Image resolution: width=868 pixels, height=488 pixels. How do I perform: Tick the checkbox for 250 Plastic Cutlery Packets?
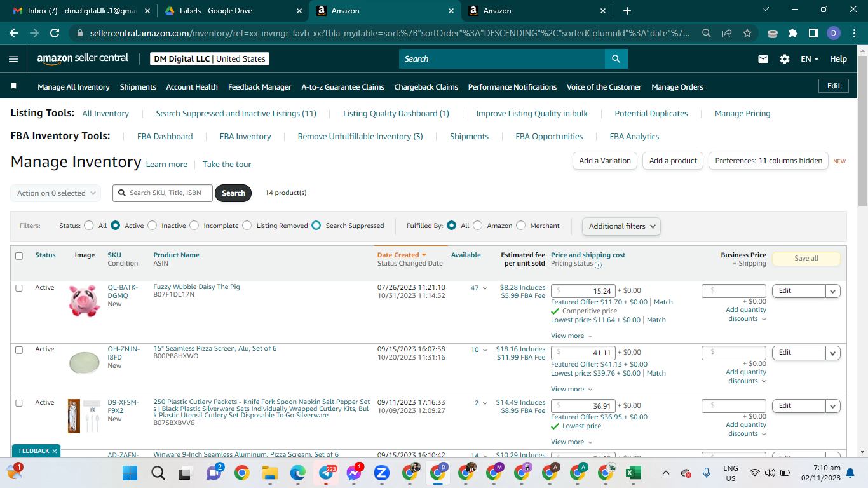click(19, 403)
